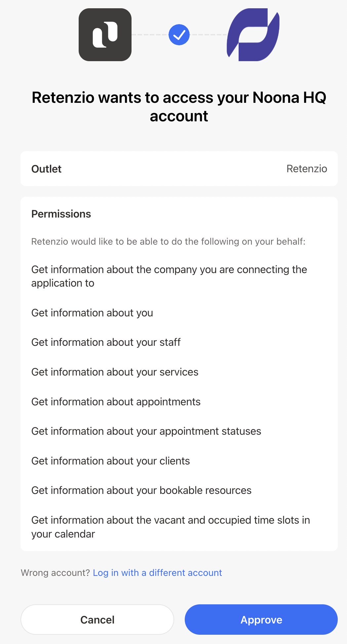The height and width of the screenshot is (644, 347).
Task: Click the company information permission line
Action: click(169, 276)
